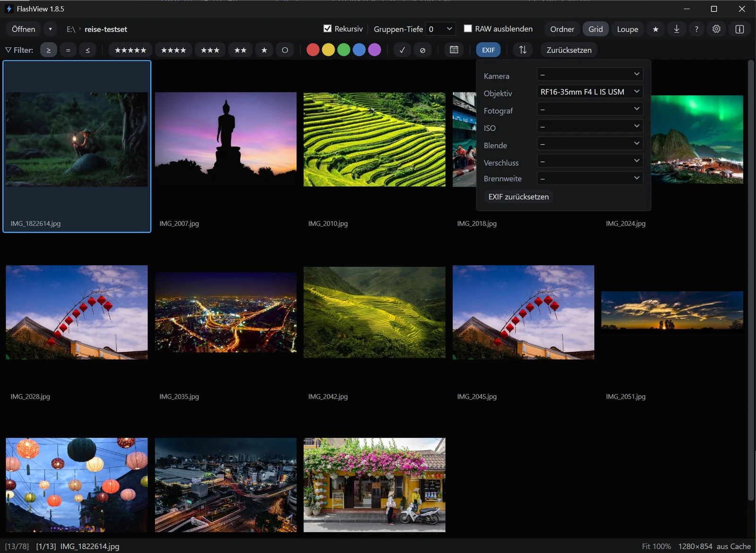Filter by four stars rating
Screen dimensions: 756x553
click(173, 50)
